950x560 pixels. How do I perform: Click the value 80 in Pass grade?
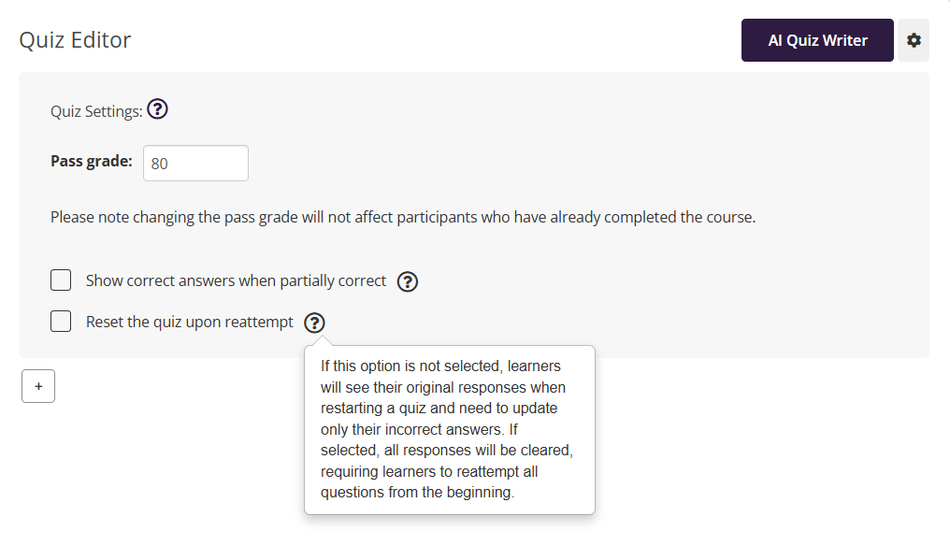click(160, 164)
